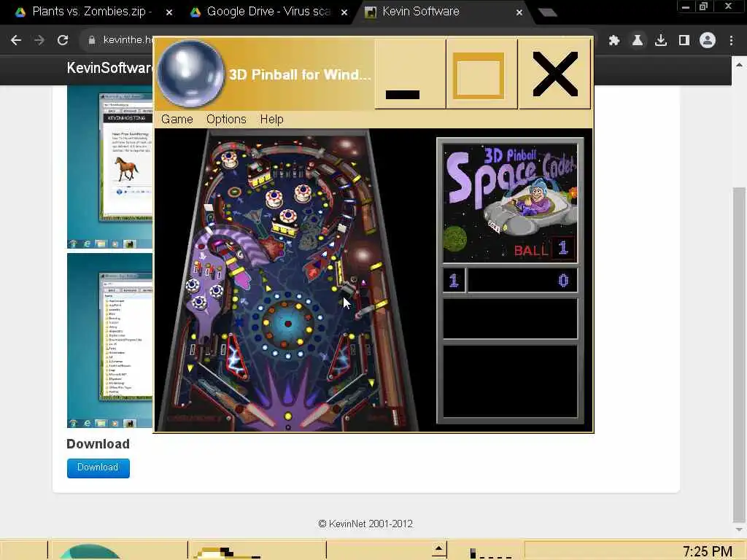The width and height of the screenshot is (747, 560).
Task: Open the first Windows 7 screenshot thumbnail
Action: pyautogui.click(x=110, y=168)
